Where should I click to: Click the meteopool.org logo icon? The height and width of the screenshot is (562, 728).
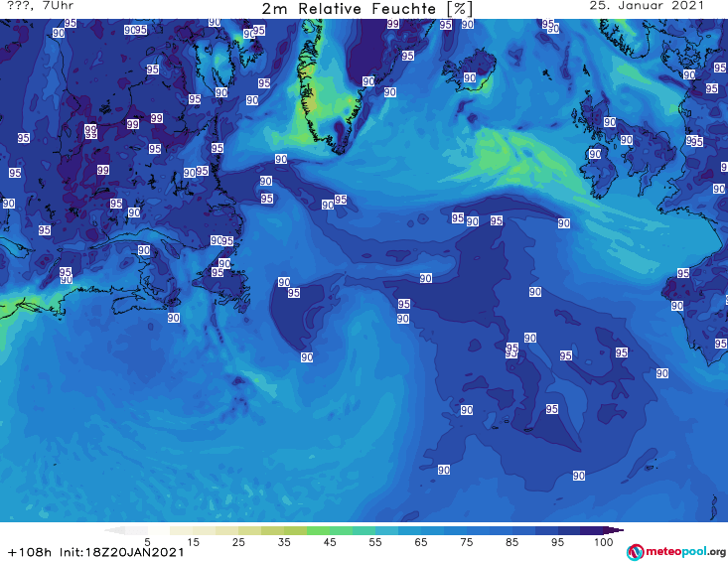[635, 552]
